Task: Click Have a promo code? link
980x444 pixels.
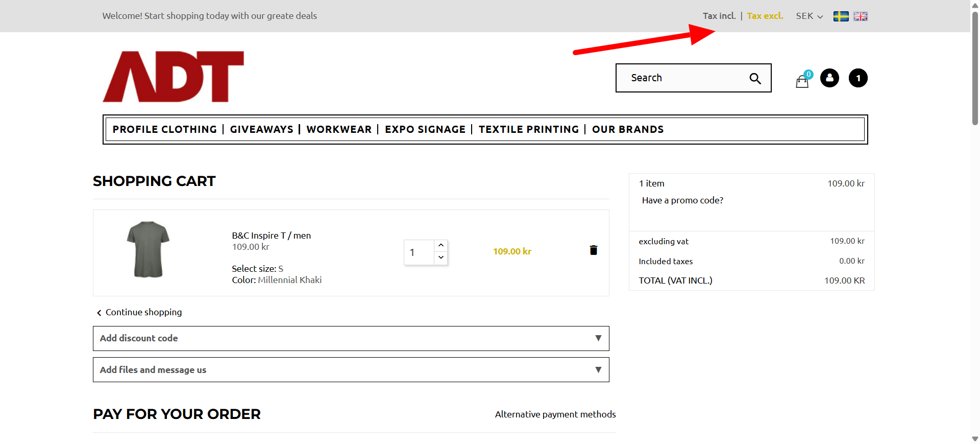Action: point(682,200)
